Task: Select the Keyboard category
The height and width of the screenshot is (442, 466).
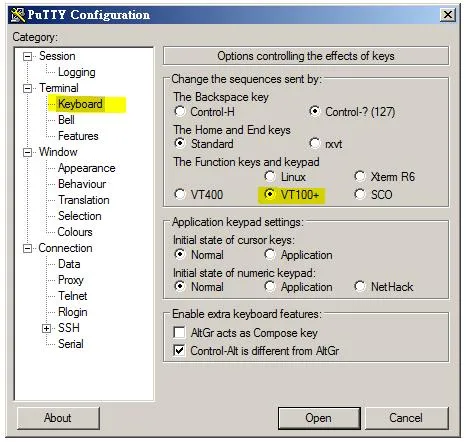Action: click(x=80, y=104)
